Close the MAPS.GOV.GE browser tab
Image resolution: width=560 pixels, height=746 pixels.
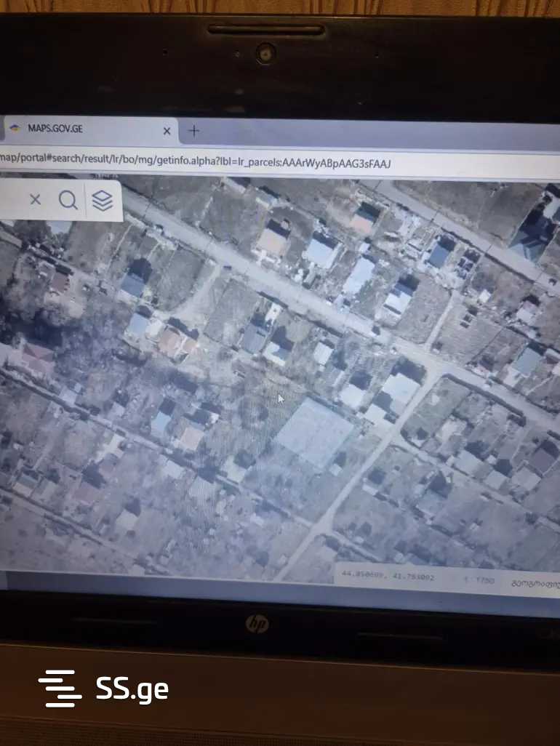coord(167,131)
